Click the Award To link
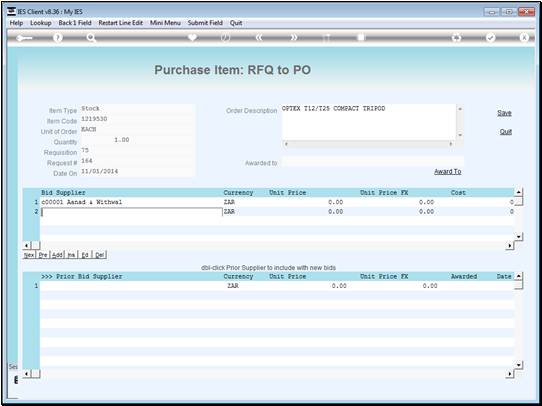Screen dimensions: 542x406 pos(448,171)
